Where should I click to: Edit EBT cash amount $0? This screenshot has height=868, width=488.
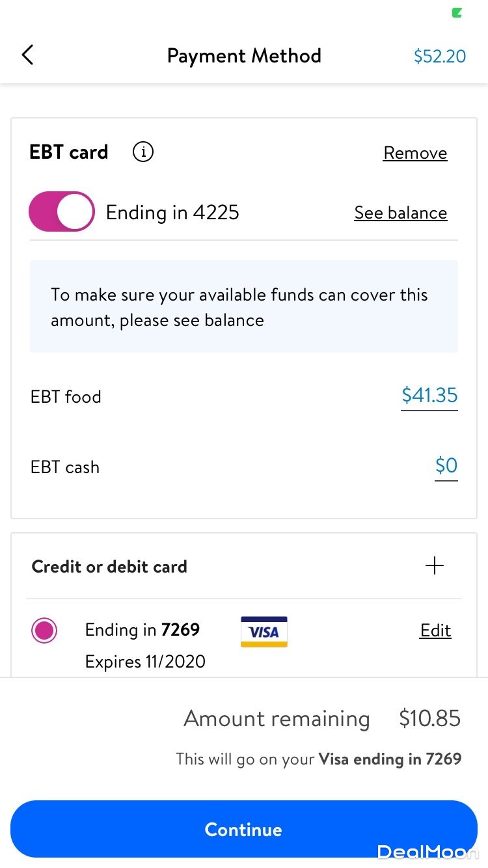[446, 466]
